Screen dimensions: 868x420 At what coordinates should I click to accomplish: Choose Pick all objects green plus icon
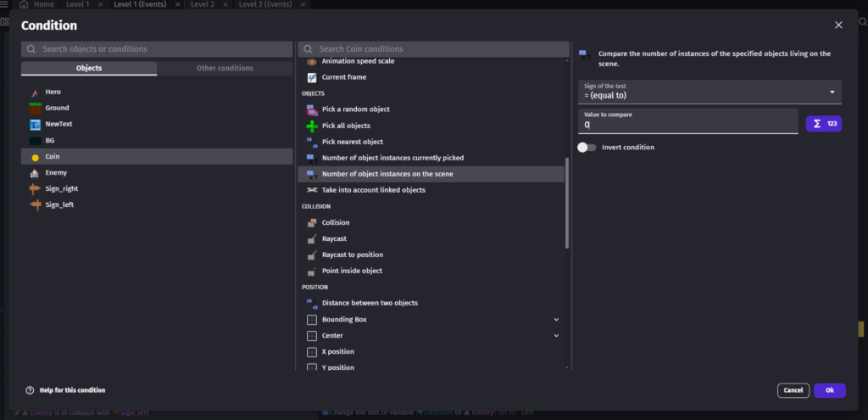(x=312, y=126)
